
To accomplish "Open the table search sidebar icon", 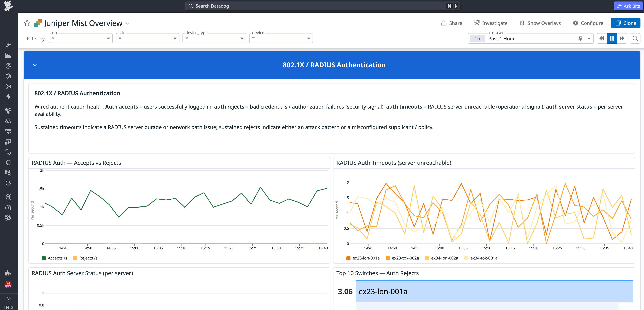I will click(x=8, y=173).
